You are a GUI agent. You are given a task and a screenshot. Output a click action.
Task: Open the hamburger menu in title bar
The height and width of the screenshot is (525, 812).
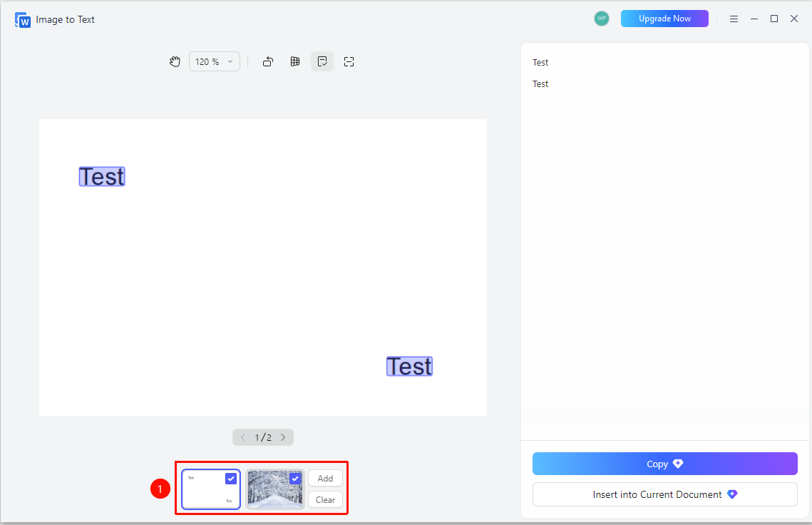[734, 19]
